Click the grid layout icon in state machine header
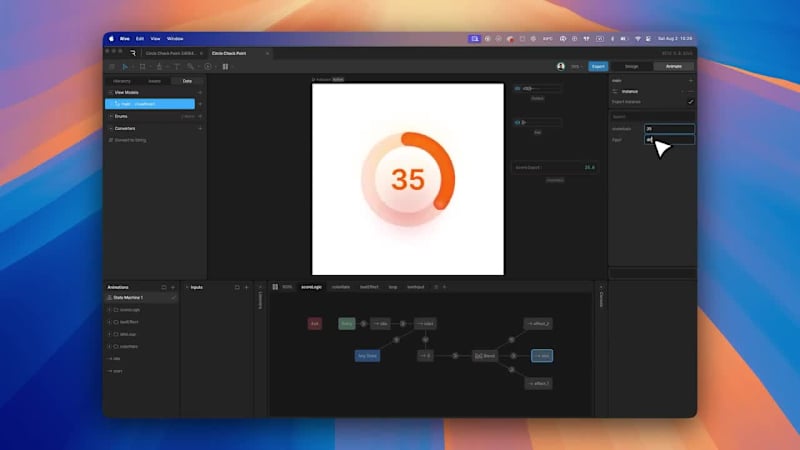Screen dimensions: 800x450 [275, 287]
